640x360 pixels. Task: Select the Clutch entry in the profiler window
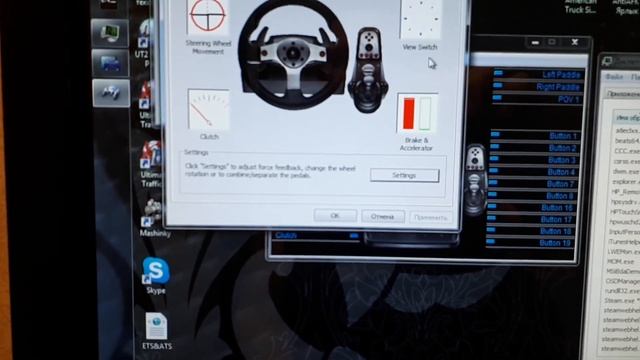tap(316, 236)
